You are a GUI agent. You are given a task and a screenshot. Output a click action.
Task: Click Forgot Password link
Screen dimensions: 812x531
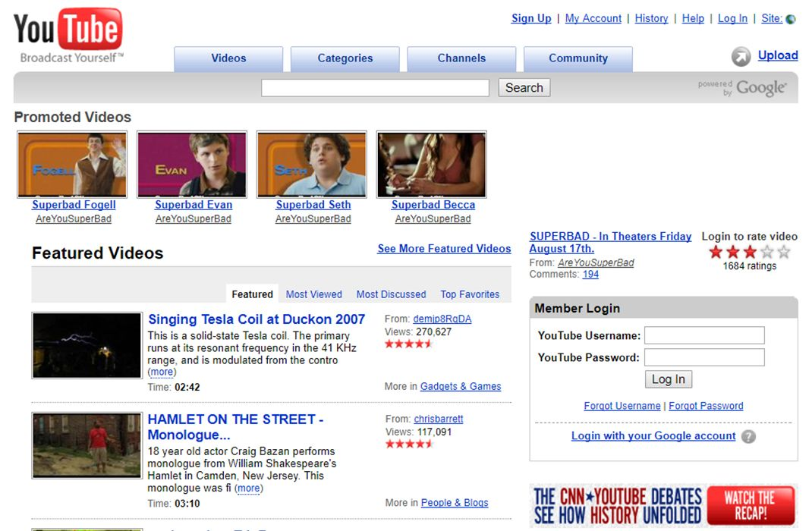coord(706,406)
